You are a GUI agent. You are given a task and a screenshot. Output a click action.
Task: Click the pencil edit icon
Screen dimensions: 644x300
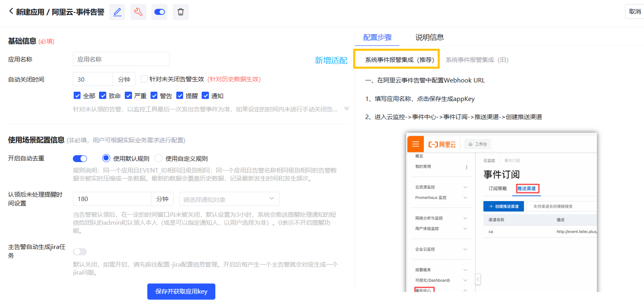pos(117,12)
